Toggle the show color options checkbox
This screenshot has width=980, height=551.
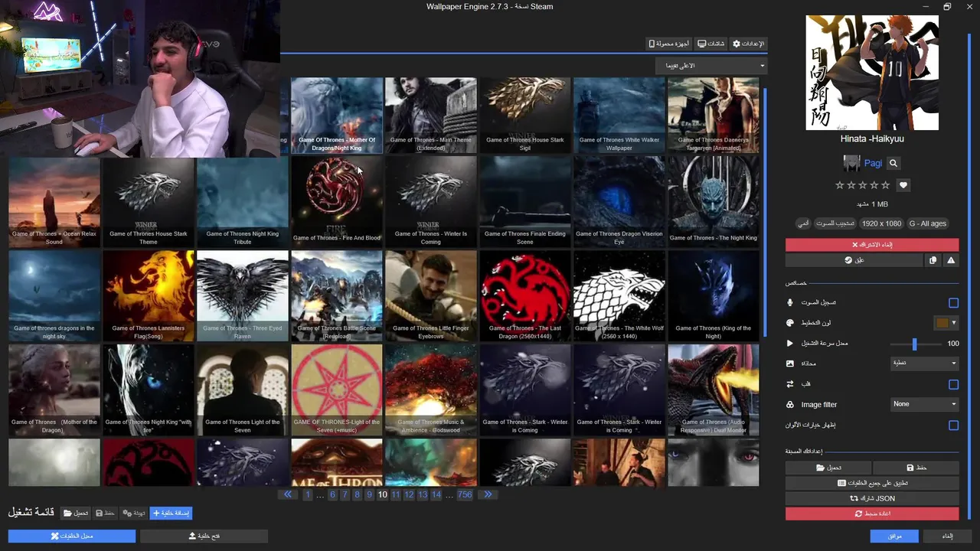[x=953, y=425]
